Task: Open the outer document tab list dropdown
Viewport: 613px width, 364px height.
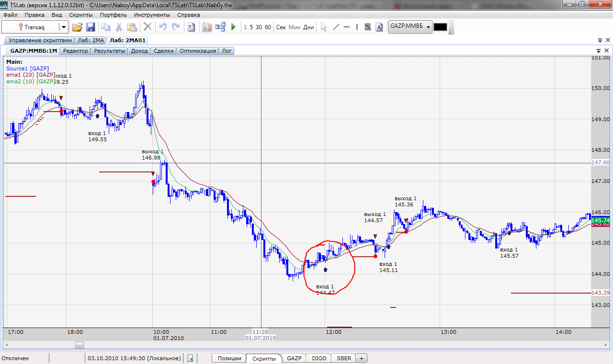Action: click(600, 40)
